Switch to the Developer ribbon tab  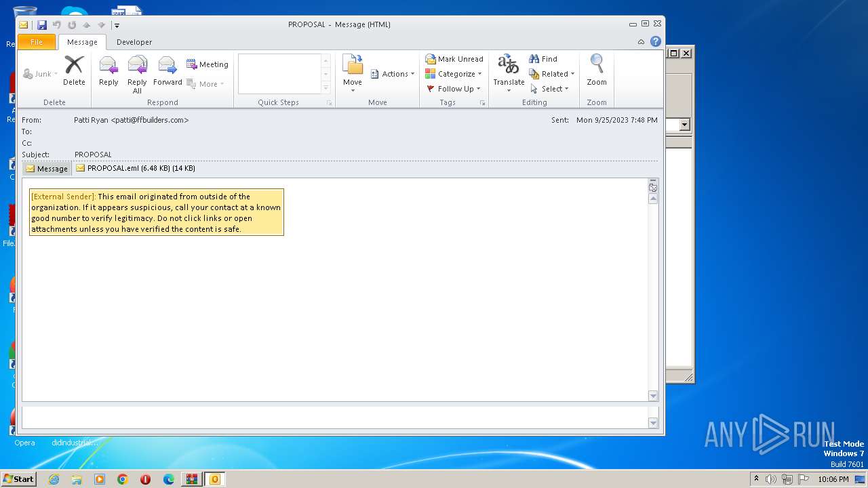(x=134, y=42)
